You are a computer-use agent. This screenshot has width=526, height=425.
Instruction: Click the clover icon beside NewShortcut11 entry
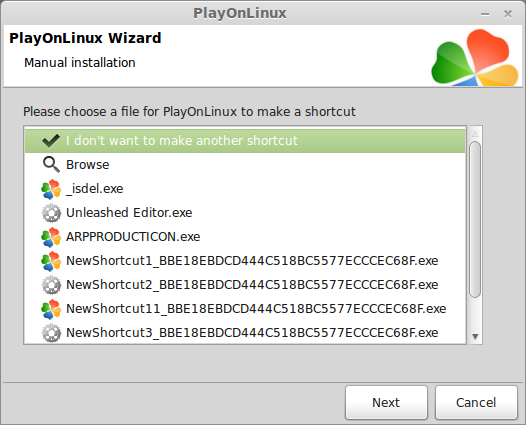click(x=51, y=309)
